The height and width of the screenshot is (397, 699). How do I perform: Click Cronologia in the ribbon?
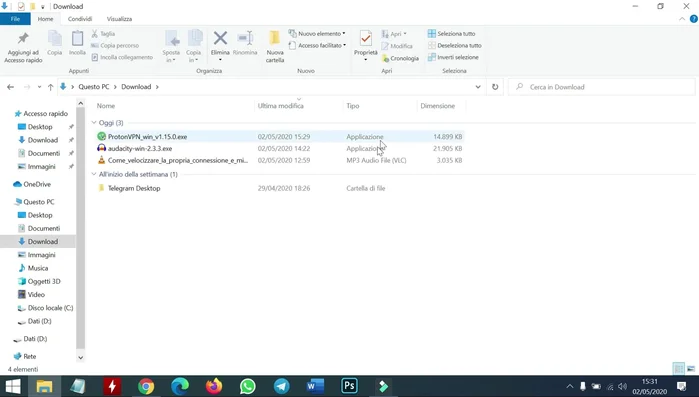click(400, 58)
